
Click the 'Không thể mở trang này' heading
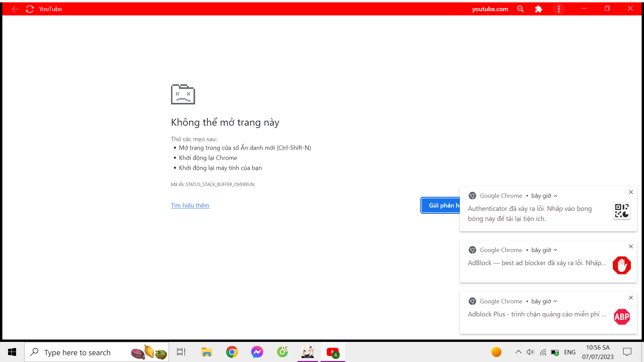[225, 122]
